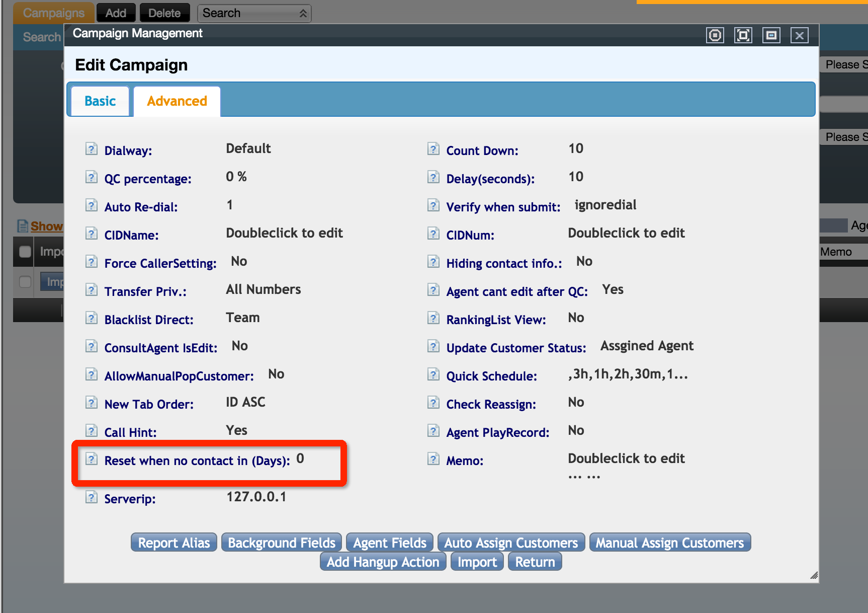868x613 pixels.
Task: Switch to the Basic tab
Action: (100, 101)
